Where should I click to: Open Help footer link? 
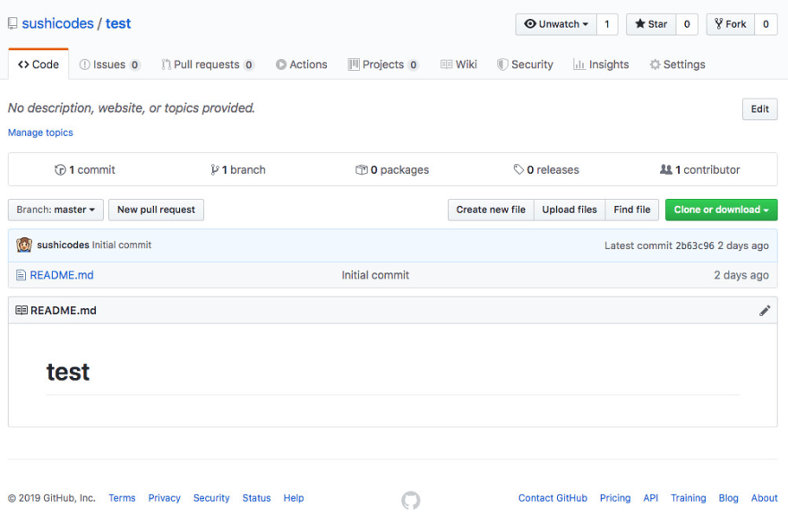(x=294, y=498)
